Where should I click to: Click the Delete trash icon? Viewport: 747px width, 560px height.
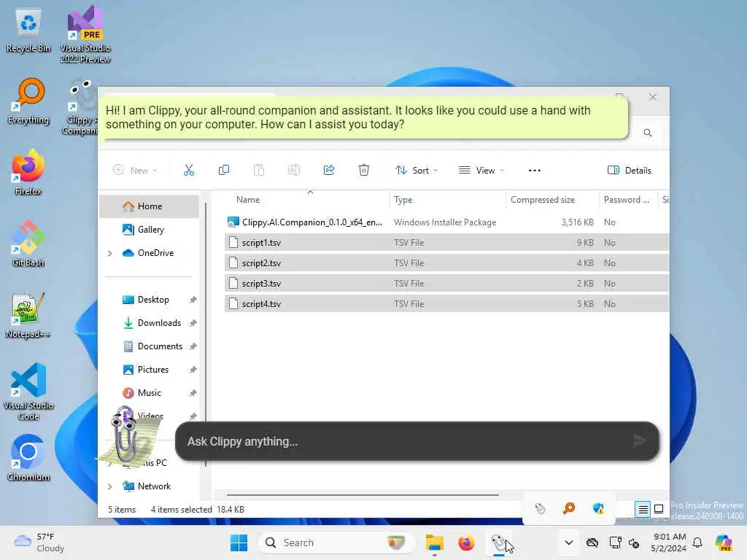364,170
